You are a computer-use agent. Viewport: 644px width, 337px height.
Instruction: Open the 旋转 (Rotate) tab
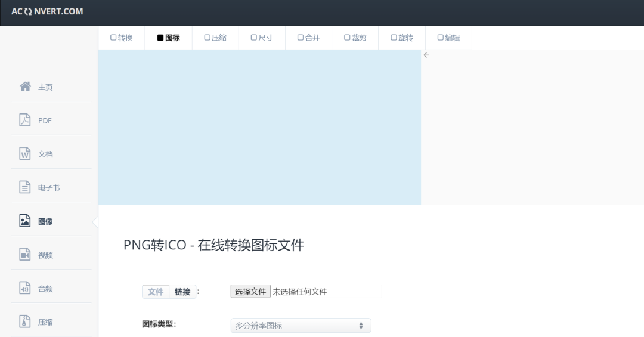point(402,38)
